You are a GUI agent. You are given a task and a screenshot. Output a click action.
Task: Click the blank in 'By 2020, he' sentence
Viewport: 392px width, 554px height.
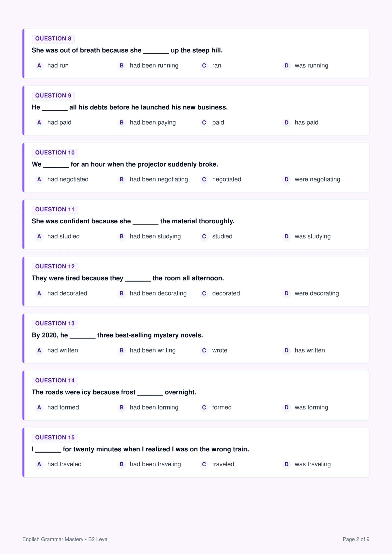[x=83, y=336]
